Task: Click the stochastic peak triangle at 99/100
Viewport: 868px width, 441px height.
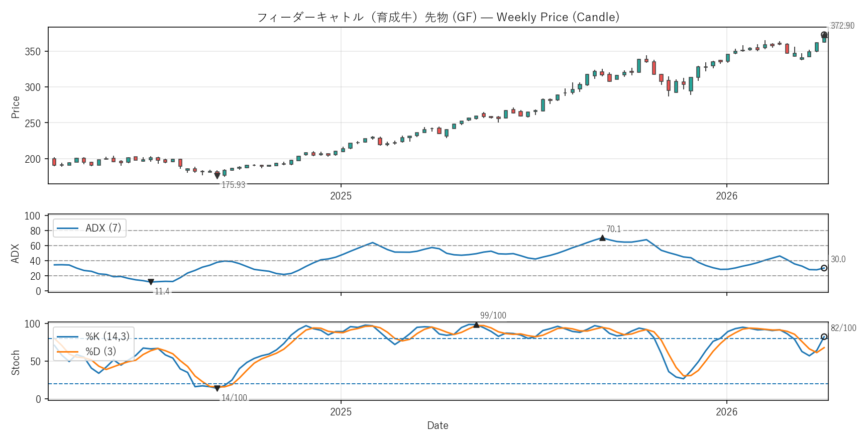Action: click(x=476, y=325)
